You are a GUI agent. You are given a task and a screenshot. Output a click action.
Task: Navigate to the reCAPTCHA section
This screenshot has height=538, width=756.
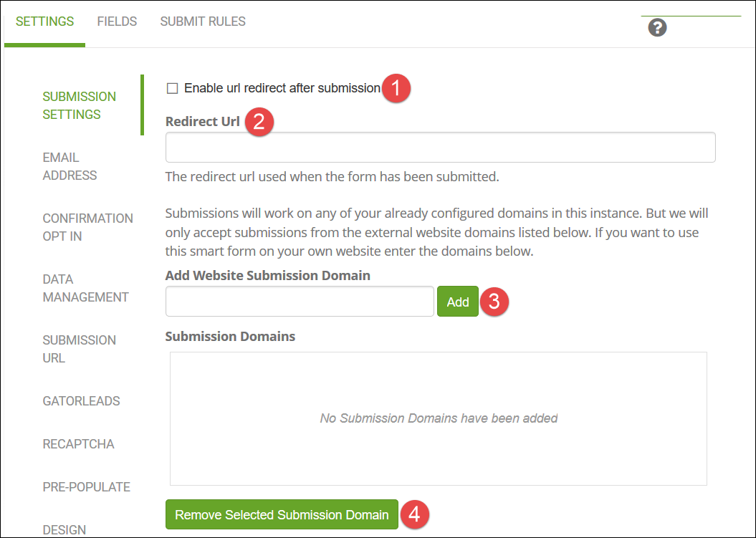[x=78, y=444]
